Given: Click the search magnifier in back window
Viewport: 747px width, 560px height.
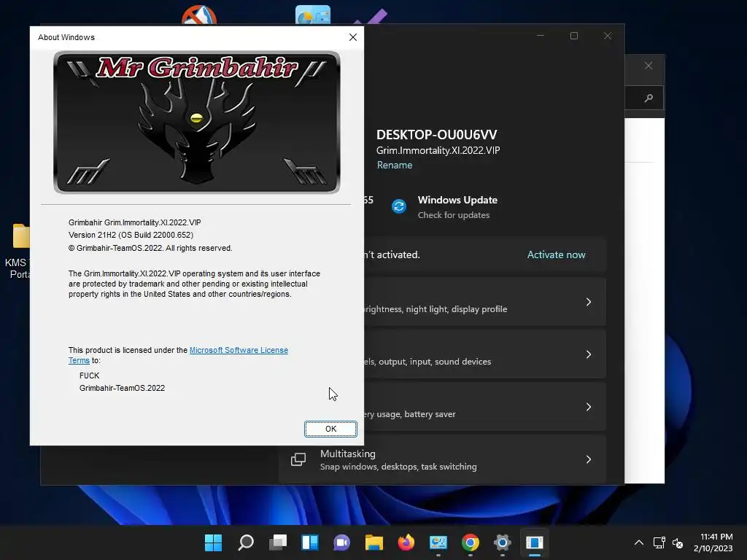Looking at the screenshot, I should pos(649,98).
